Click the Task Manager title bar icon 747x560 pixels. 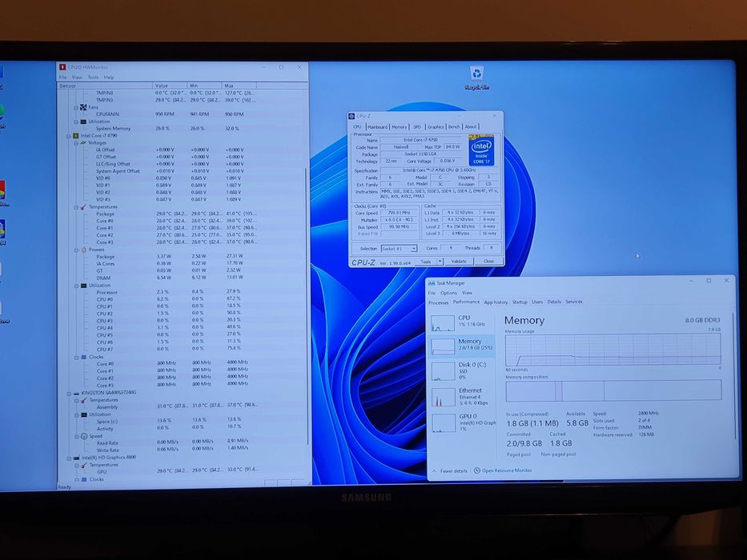coord(432,283)
